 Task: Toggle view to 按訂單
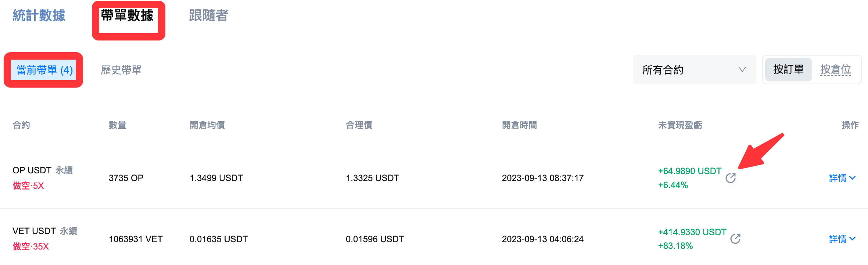788,70
